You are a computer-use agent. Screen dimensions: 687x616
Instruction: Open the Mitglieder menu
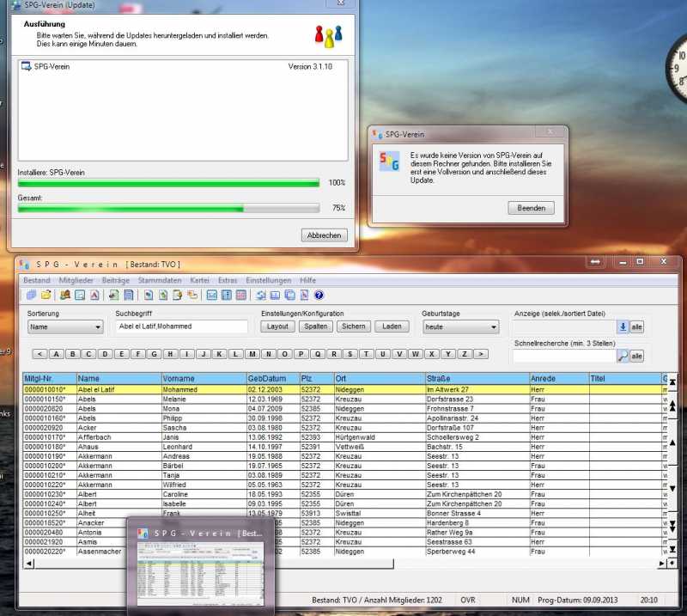[x=76, y=281]
